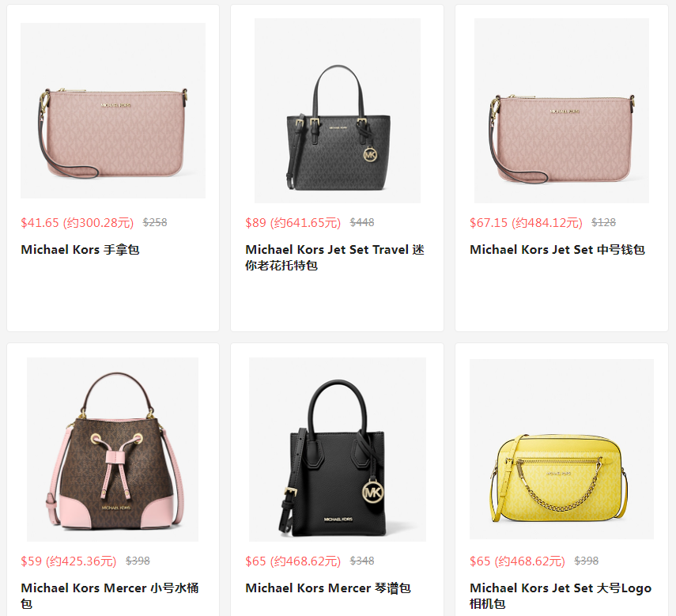Image resolution: width=676 pixels, height=616 pixels.
Task: Click the Michael Kors Mercer 琴谱包 title
Action: (x=327, y=588)
